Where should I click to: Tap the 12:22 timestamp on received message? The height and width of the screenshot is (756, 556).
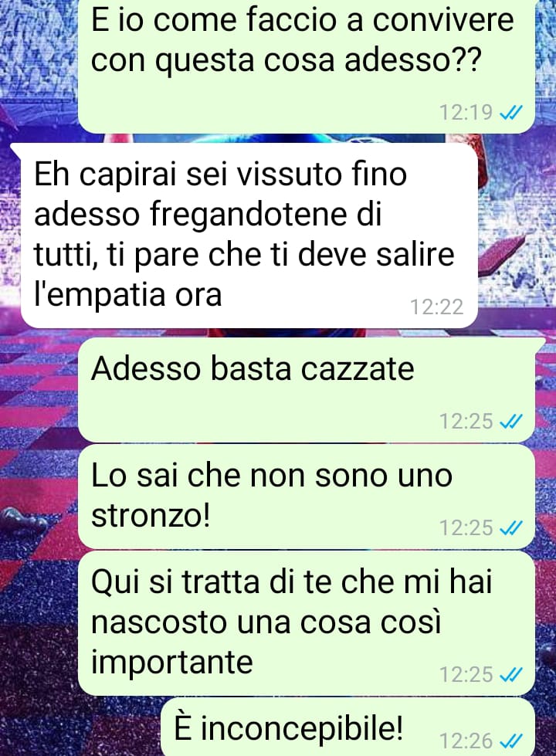(436, 307)
